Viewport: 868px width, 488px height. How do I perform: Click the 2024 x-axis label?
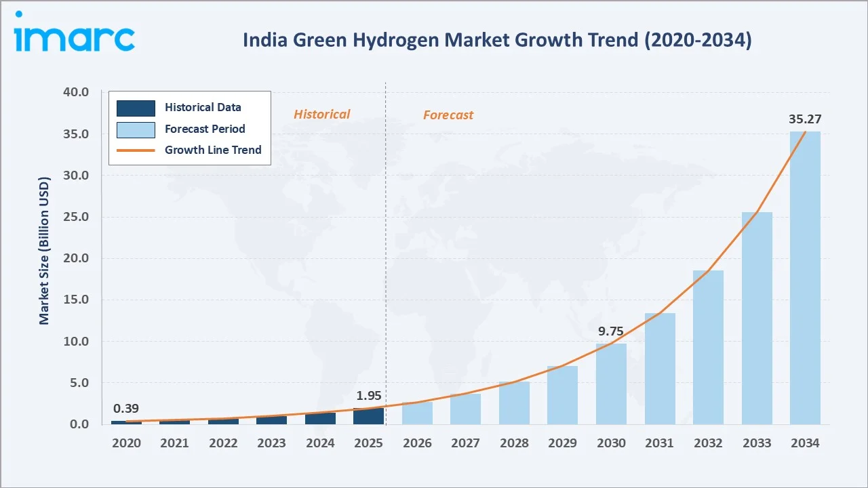pos(320,443)
